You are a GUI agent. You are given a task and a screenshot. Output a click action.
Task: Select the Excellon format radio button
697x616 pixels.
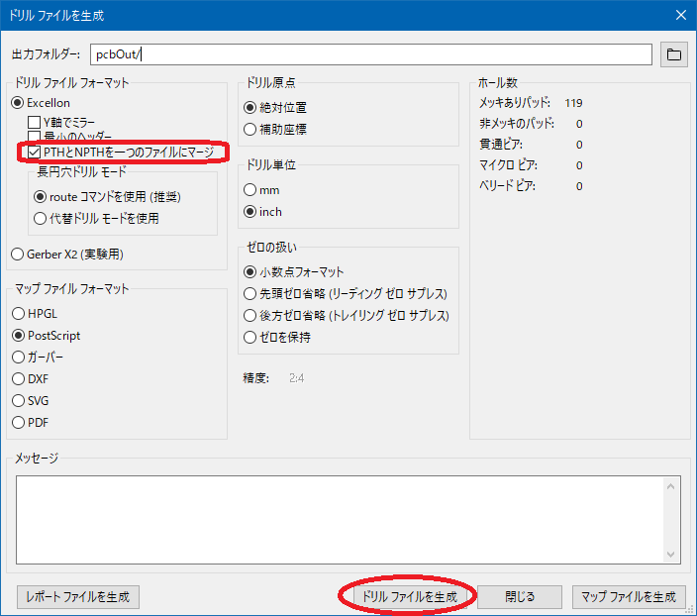(x=18, y=102)
